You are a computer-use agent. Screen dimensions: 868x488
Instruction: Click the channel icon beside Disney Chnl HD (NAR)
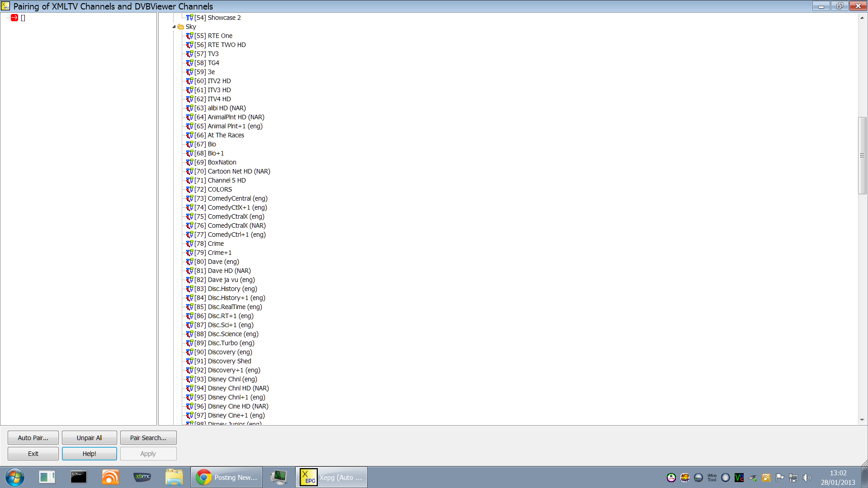[x=189, y=388]
